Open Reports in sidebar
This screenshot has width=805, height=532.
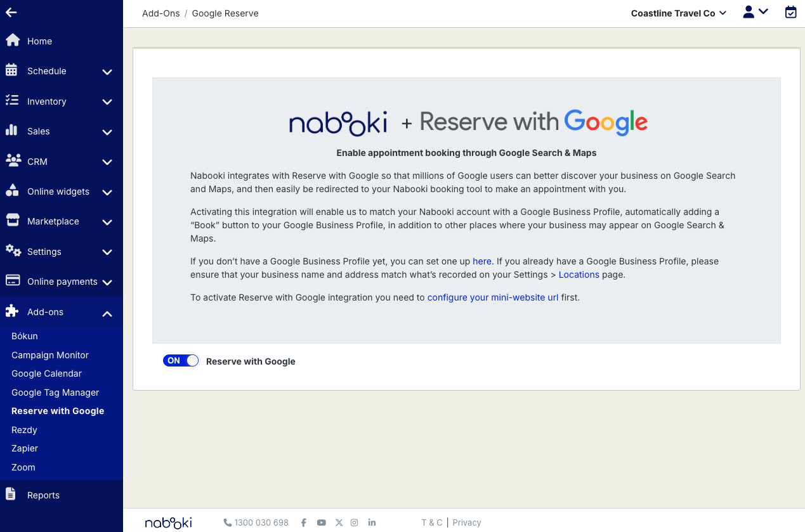coord(43,495)
